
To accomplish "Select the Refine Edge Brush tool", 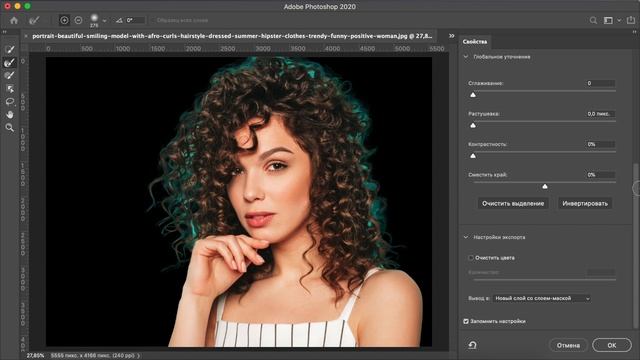I will tap(10, 62).
